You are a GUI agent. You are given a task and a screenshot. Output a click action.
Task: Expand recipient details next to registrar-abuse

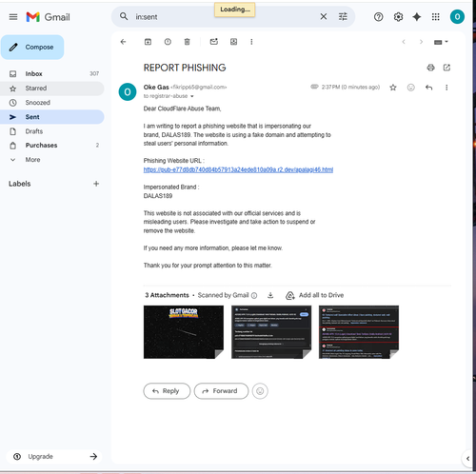tap(192, 96)
